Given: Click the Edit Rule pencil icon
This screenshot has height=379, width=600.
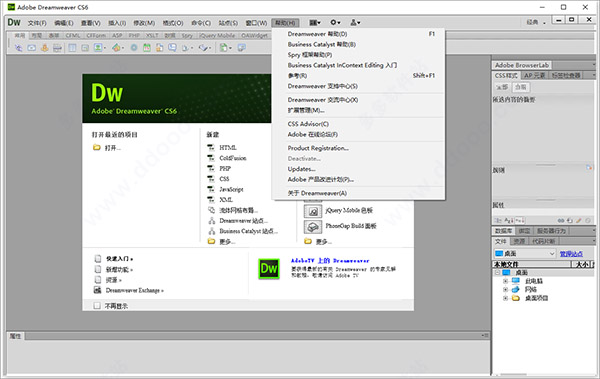Looking at the screenshot, I should [579, 221].
